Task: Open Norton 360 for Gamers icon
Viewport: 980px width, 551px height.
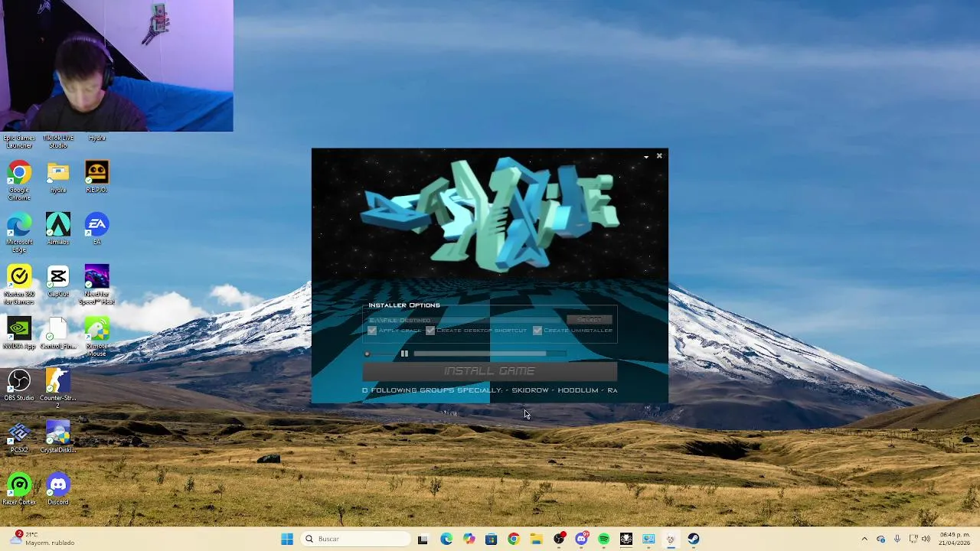Action: coord(19,285)
